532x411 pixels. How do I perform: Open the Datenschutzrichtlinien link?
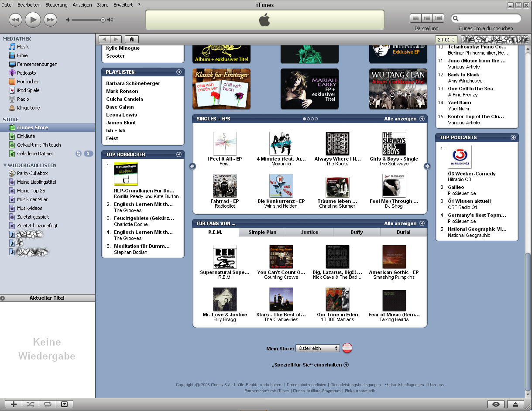point(306,385)
